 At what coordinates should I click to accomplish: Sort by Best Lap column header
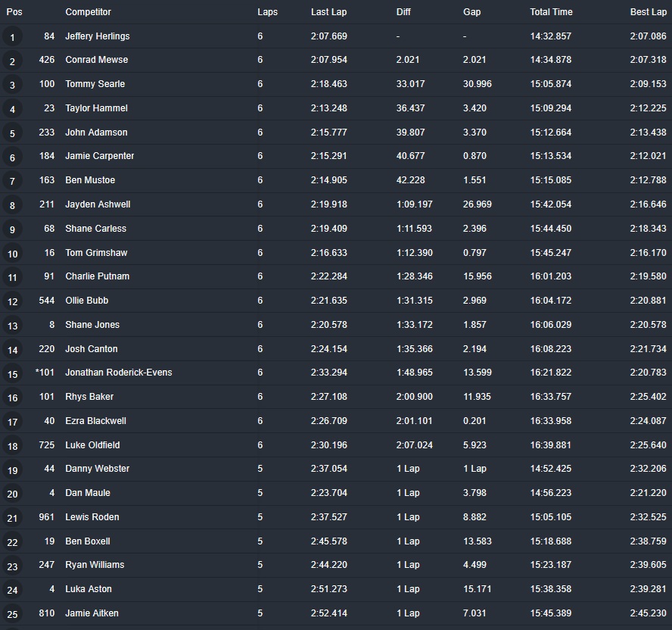(648, 12)
